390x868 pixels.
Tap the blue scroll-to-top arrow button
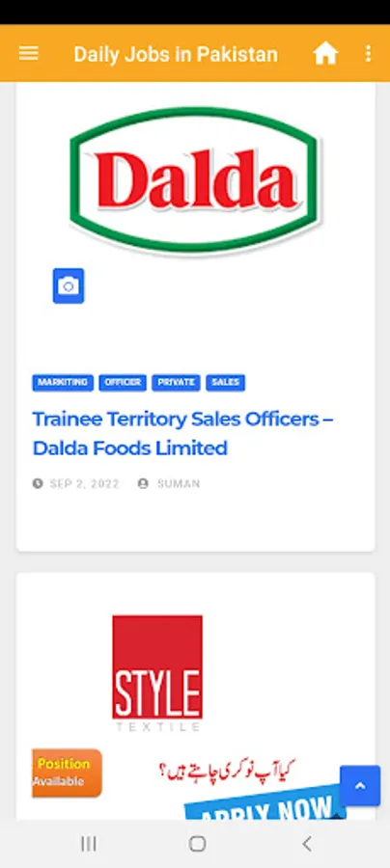coord(360,785)
